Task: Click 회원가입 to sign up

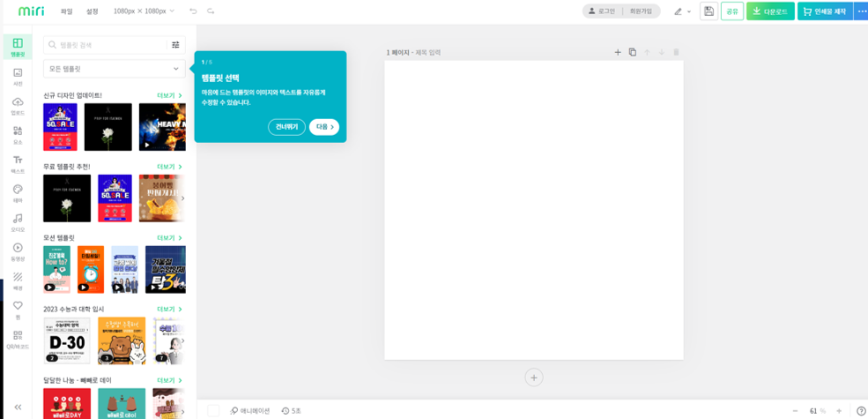Action: click(641, 11)
